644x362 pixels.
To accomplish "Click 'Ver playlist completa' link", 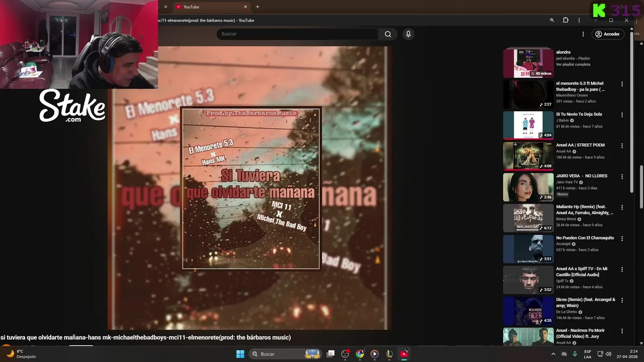I will coord(573,64).
